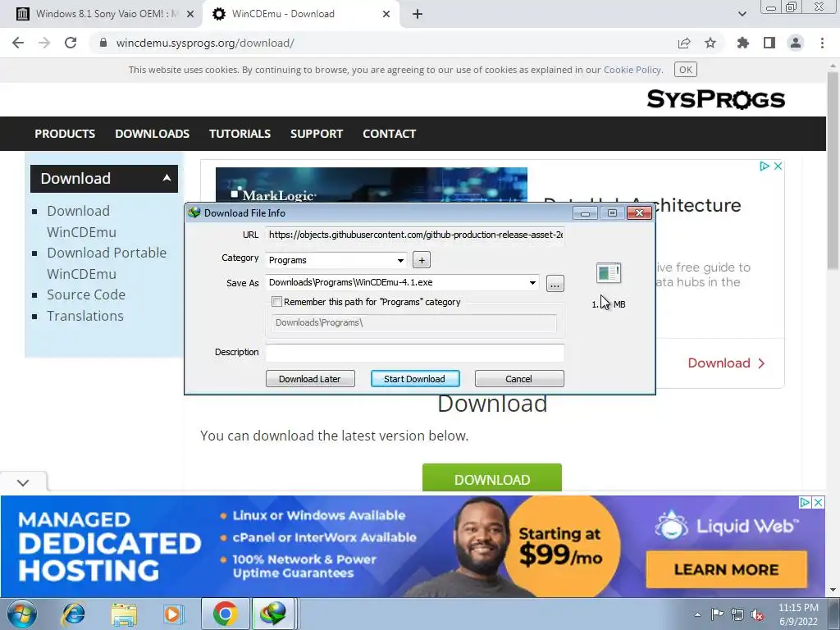This screenshot has height=630, width=840.
Task: Add a new category with plus button
Action: pos(422,260)
